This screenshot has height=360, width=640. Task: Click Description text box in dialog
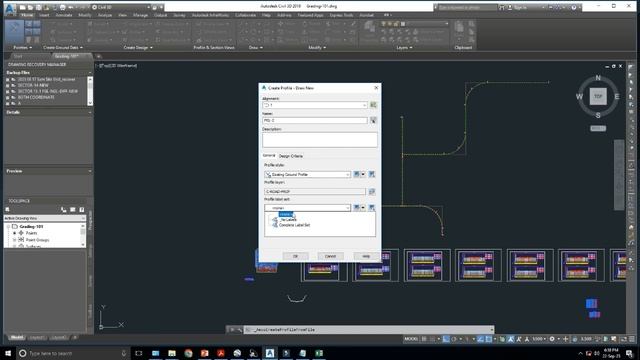(320, 140)
